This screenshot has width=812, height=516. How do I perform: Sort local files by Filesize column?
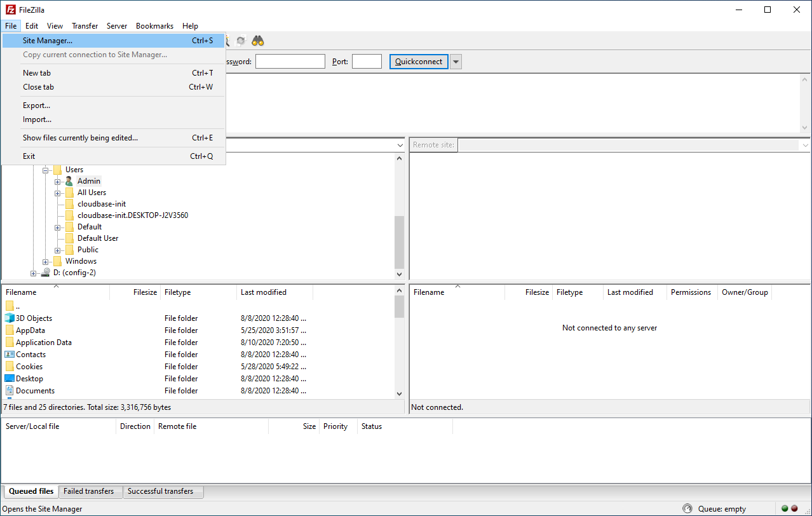135,292
